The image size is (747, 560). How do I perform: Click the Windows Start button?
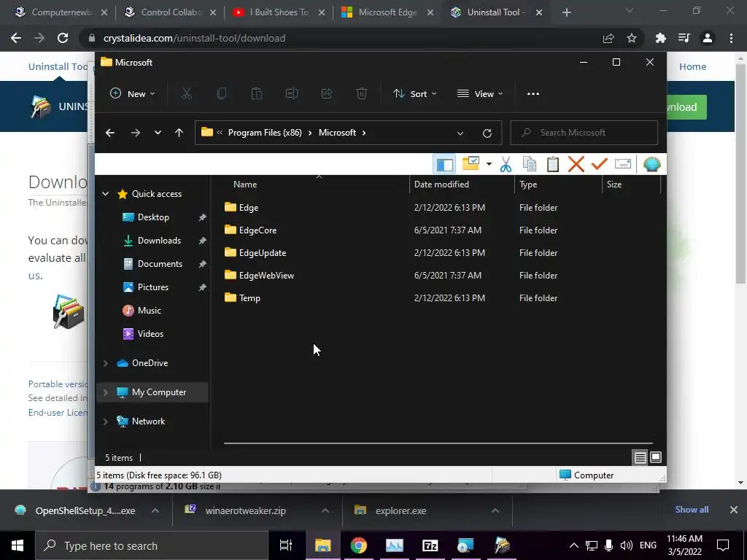pos(18,545)
